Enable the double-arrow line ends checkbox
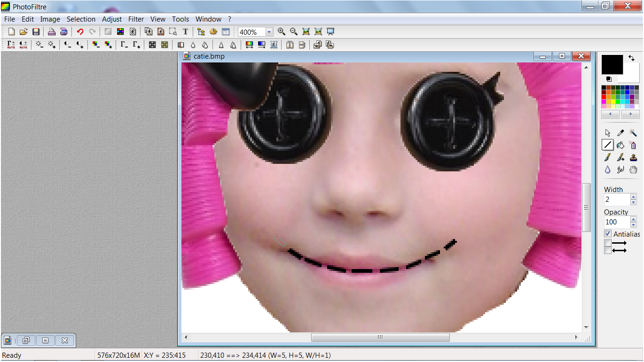The image size is (644, 362). pos(608,251)
